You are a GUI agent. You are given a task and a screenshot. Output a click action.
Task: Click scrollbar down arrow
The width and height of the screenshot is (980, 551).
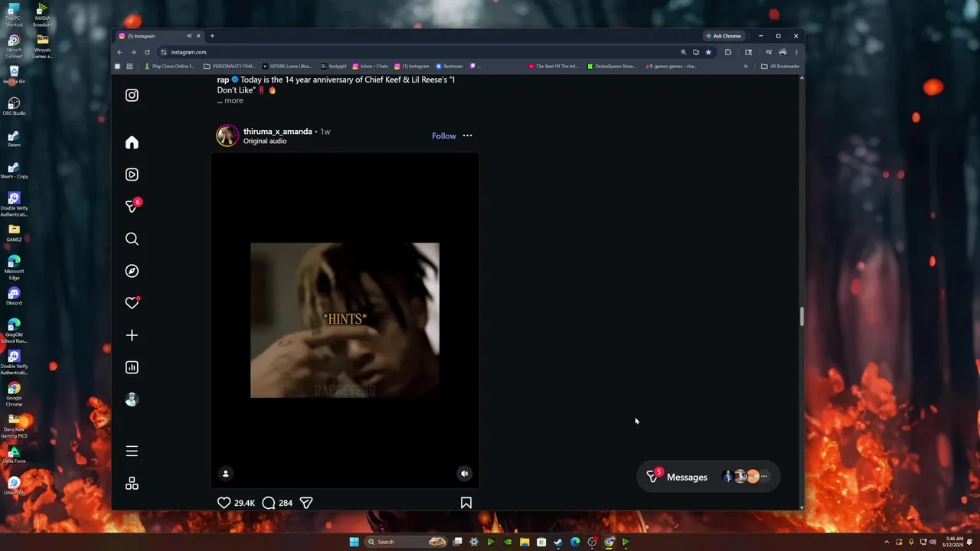coord(802,507)
